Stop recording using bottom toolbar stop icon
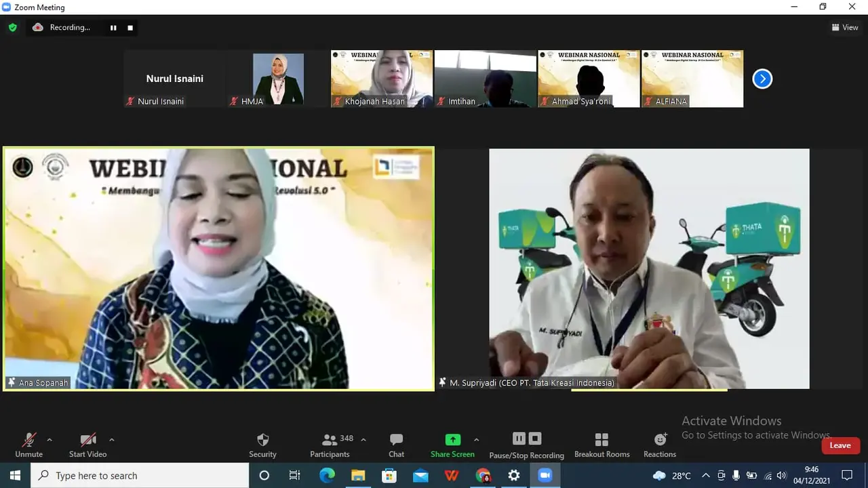The image size is (868, 488). (535, 439)
